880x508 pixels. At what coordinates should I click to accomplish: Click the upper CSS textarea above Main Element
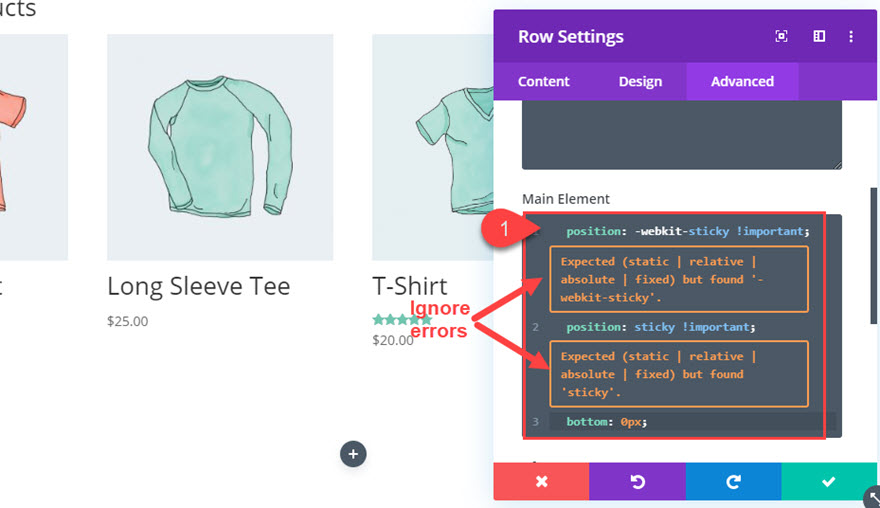tap(682, 135)
